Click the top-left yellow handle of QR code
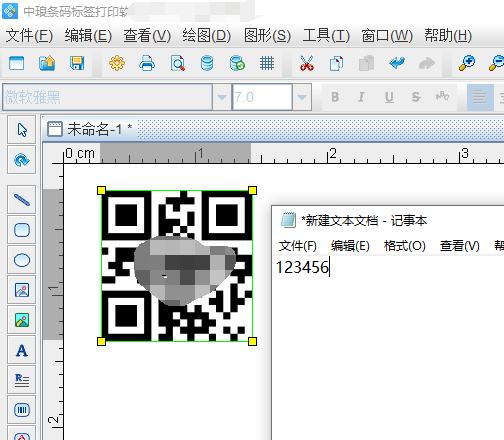Screen dimensions: 504x440 tap(102, 190)
